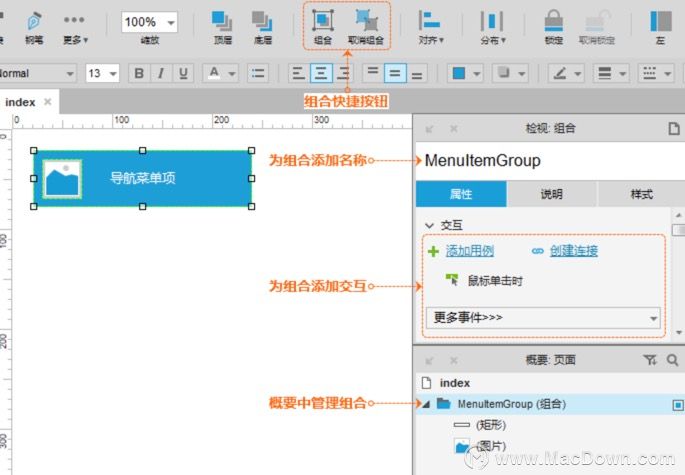Select the Pen tool (钢笔)

pyautogui.click(x=34, y=28)
